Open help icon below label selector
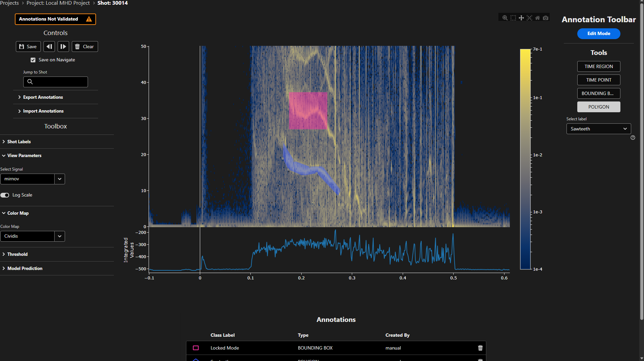Screen dimensions: 644x361 [x=633, y=138]
